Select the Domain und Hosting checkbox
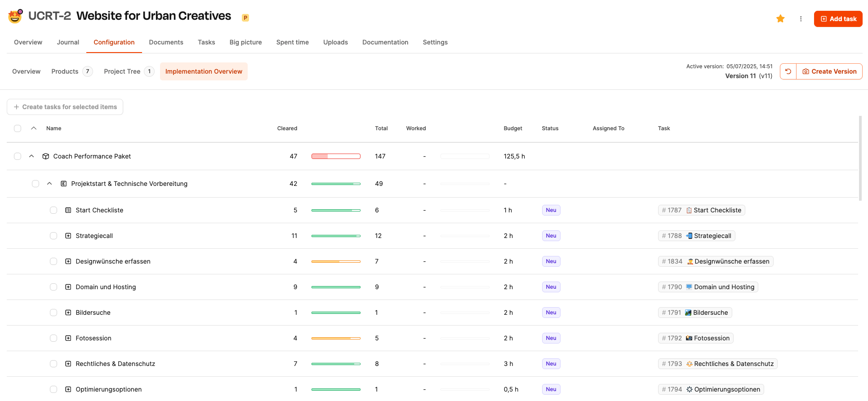This screenshot has height=401, width=868. click(x=53, y=287)
